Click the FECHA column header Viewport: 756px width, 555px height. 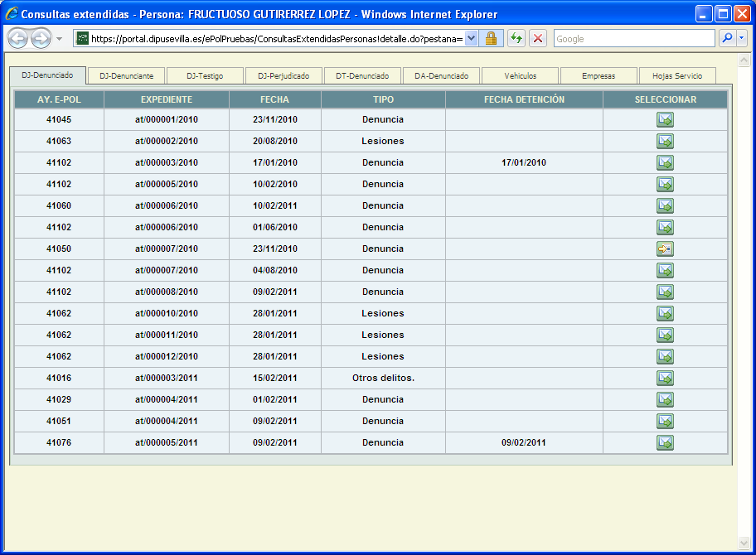point(274,99)
